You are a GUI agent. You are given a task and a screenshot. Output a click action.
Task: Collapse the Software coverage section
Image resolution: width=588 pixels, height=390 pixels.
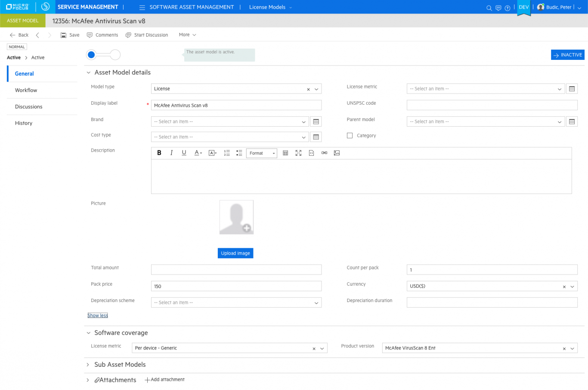[89, 333]
